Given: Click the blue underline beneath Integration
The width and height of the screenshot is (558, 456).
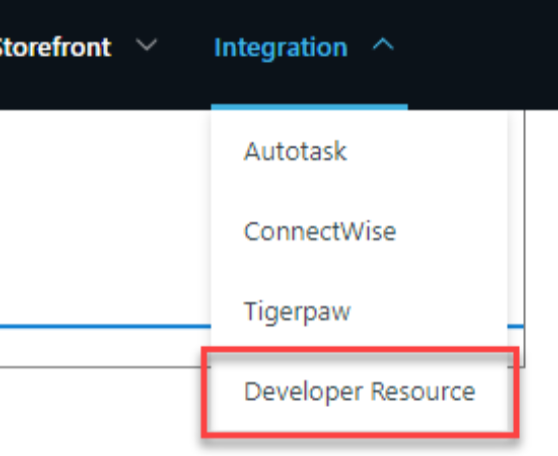Looking at the screenshot, I should point(309,107).
